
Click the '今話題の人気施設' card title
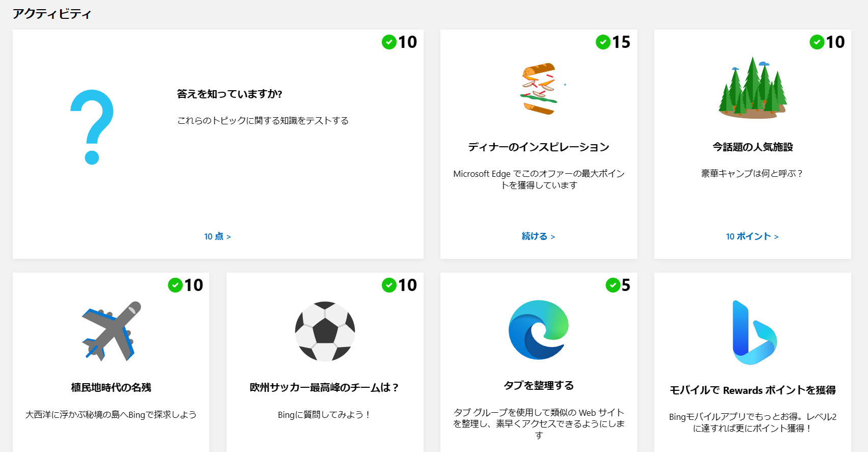[752, 147]
